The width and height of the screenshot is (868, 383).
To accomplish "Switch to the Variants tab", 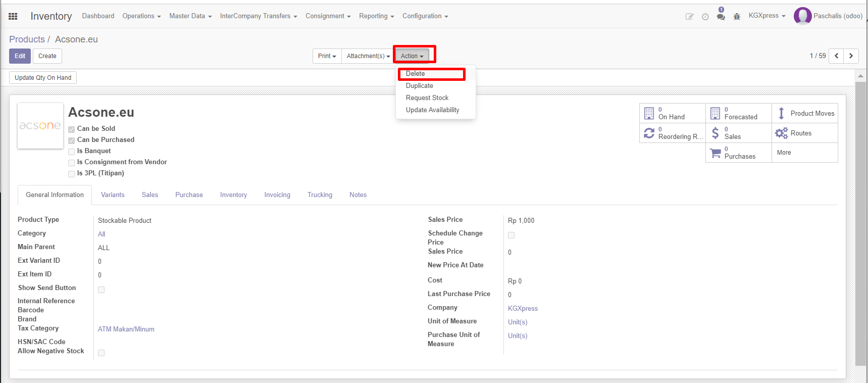I will 113,195.
